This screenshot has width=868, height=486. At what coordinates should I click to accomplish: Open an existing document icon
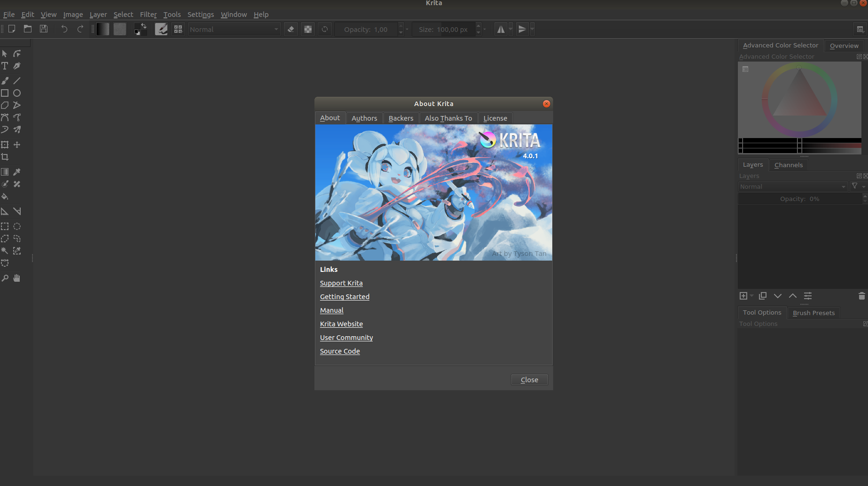click(x=28, y=29)
